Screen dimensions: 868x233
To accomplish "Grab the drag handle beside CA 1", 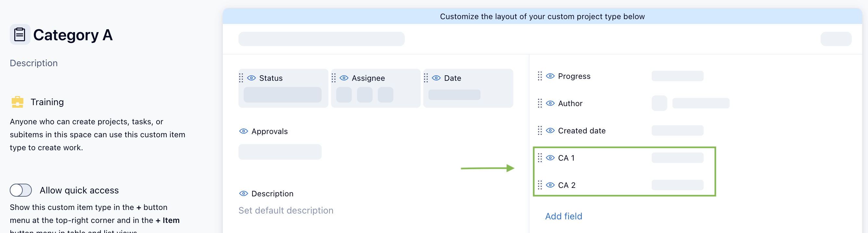I will click(x=540, y=158).
